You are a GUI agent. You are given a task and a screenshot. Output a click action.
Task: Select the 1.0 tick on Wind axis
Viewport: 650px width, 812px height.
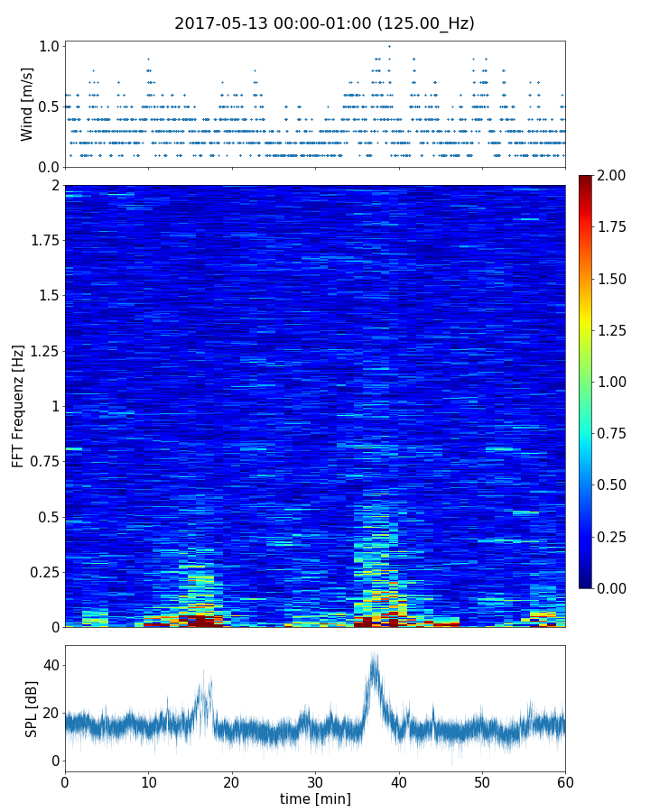tap(50, 46)
